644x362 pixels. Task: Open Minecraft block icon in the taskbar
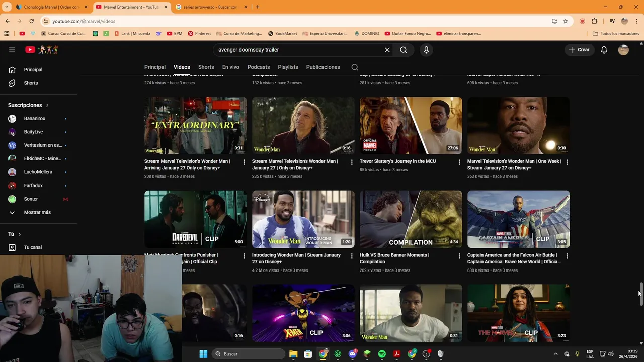tap(367, 354)
